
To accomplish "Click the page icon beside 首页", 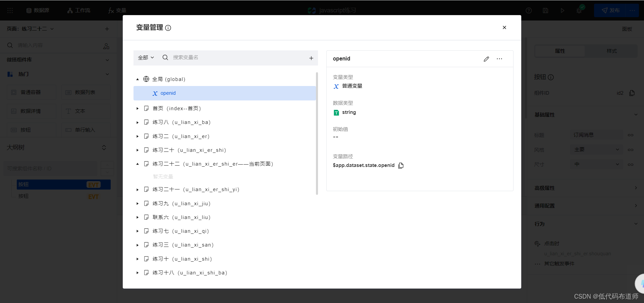I will point(146,108).
